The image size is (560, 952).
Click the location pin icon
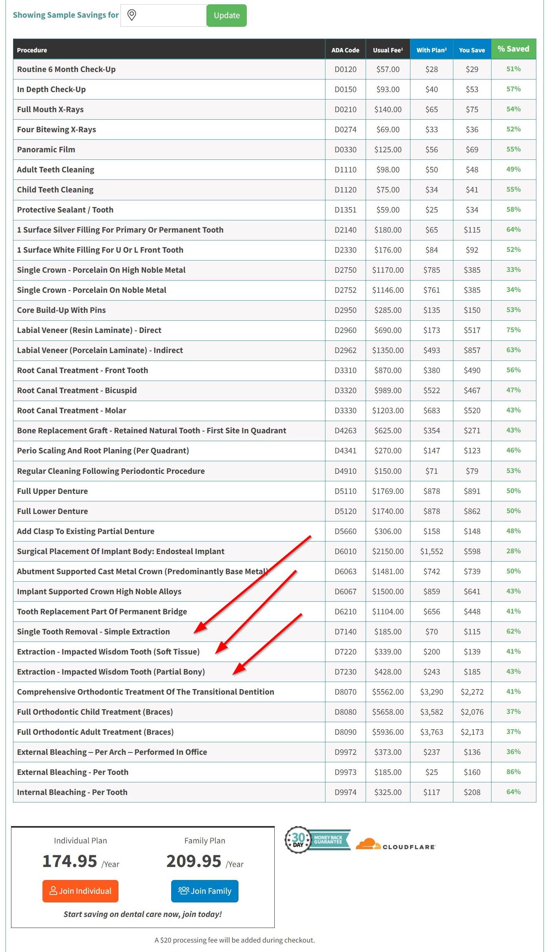pyautogui.click(x=132, y=15)
